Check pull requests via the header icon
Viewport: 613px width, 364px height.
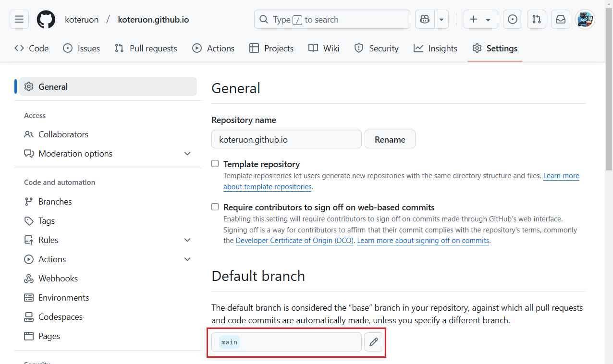[536, 19]
